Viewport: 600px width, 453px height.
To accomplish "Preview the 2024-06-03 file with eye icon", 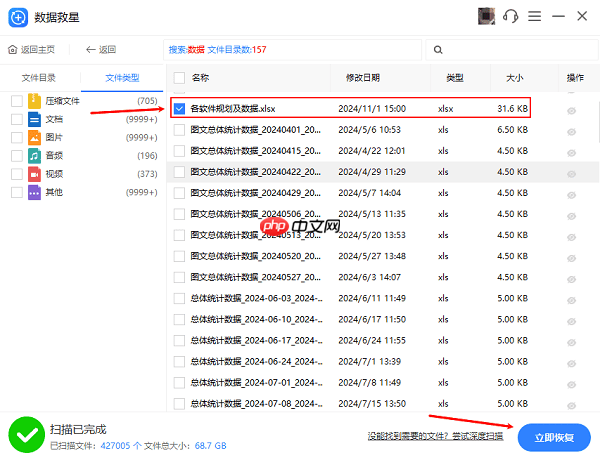I will click(x=571, y=300).
